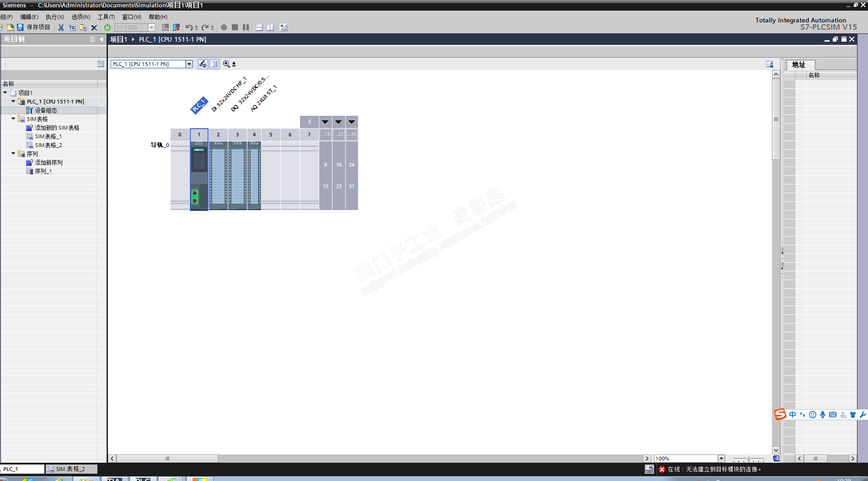Toggle Sogou punctuation mode
The width and height of the screenshot is (868, 481).
coord(803,415)
